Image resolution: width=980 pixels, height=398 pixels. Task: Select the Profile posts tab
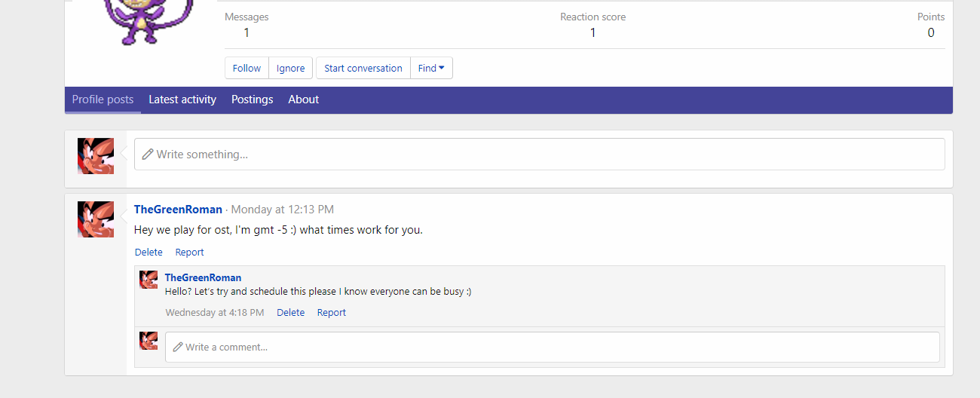(x=103, y=99)
